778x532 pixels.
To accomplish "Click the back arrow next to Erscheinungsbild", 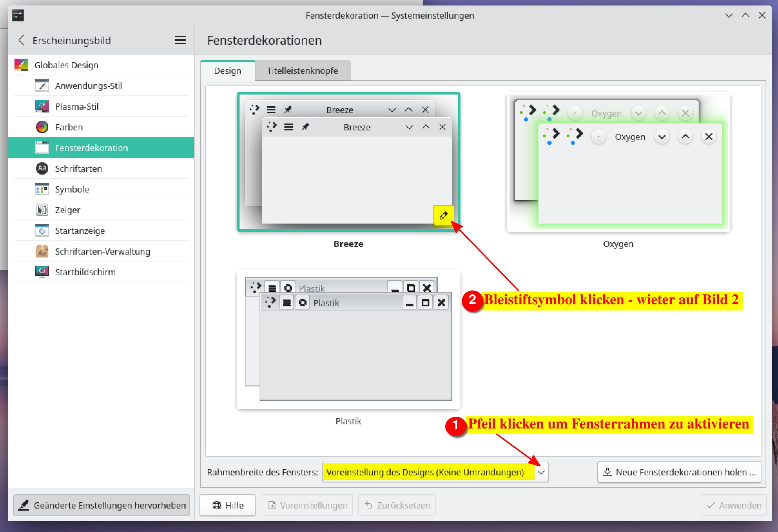I will point(21,40).
